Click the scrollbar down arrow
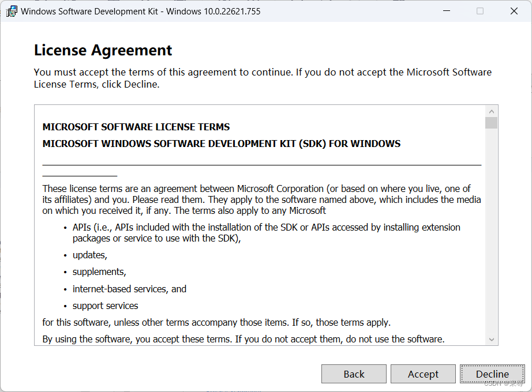The image size is (532, 392). (x=492, y=340)
